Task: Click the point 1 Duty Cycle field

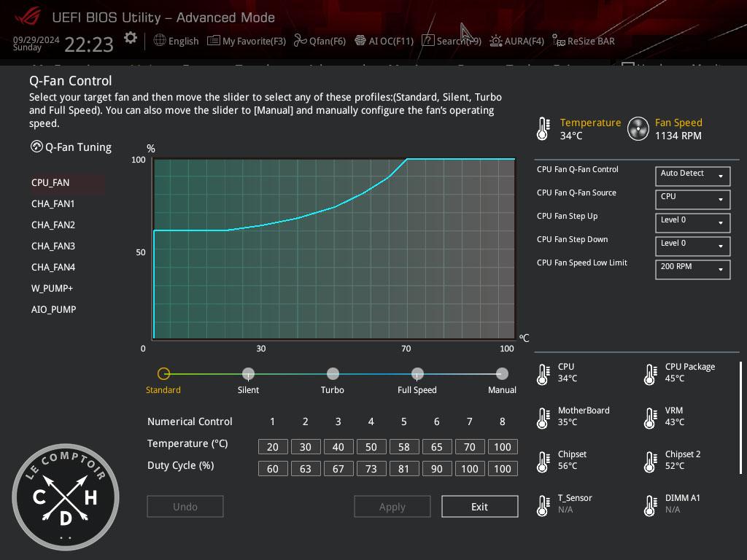Action: 273,468
